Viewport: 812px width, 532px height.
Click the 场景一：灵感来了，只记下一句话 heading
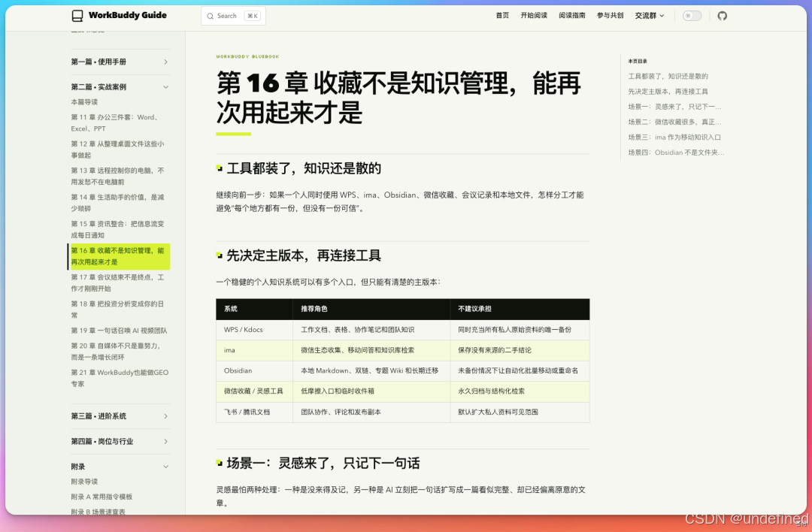tap(323, 463)
